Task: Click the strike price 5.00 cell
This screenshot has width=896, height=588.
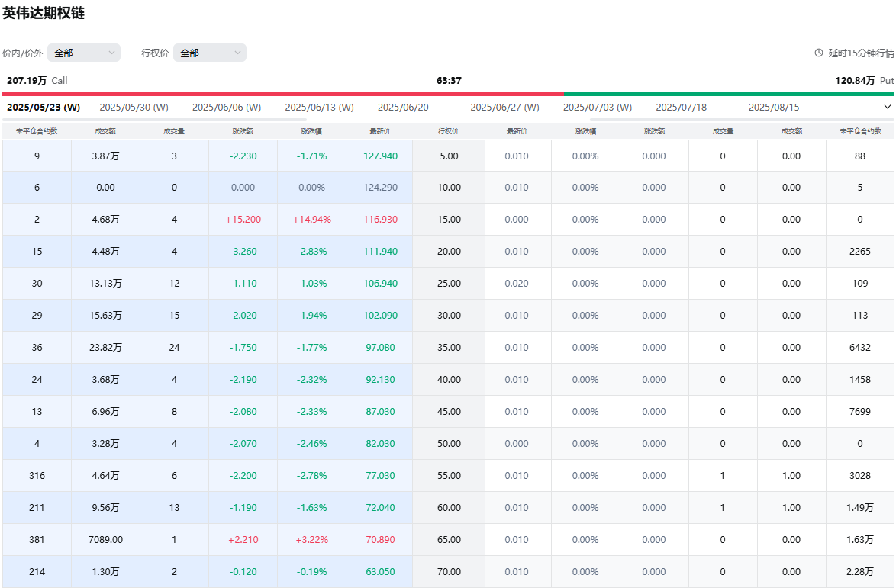Action: click(x=449, y=156)
